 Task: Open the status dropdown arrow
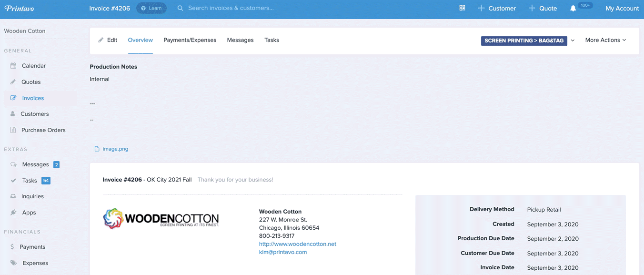click(x=573, y=41)
